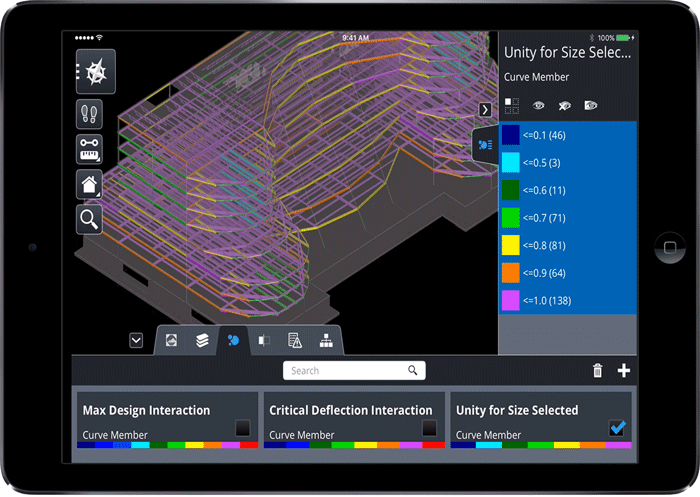The height and width of the screenshot is (497, 700).
Task: Tap the compass navigation tool icon
Action: pos(96,72)
